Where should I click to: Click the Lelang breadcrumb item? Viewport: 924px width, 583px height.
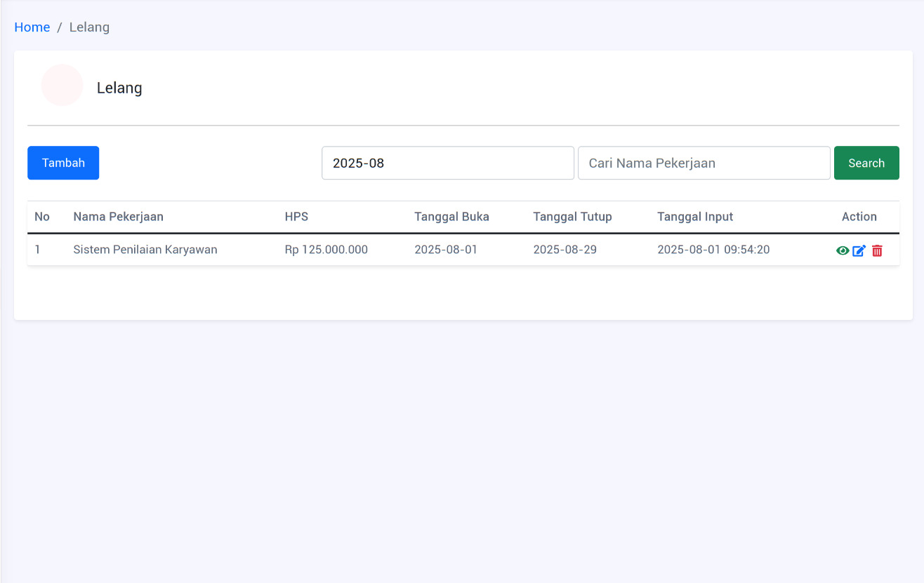[89, 27]
